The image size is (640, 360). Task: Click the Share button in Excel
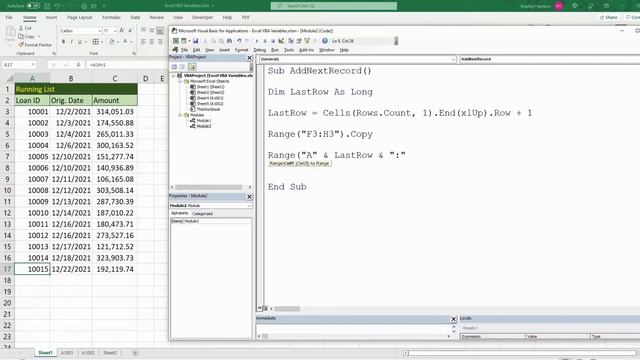608,18
